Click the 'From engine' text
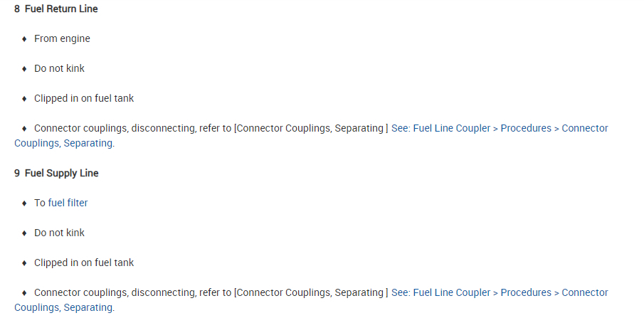Image resolution: width=644 pixels, height=318 pixels. [x=62, y=38]
